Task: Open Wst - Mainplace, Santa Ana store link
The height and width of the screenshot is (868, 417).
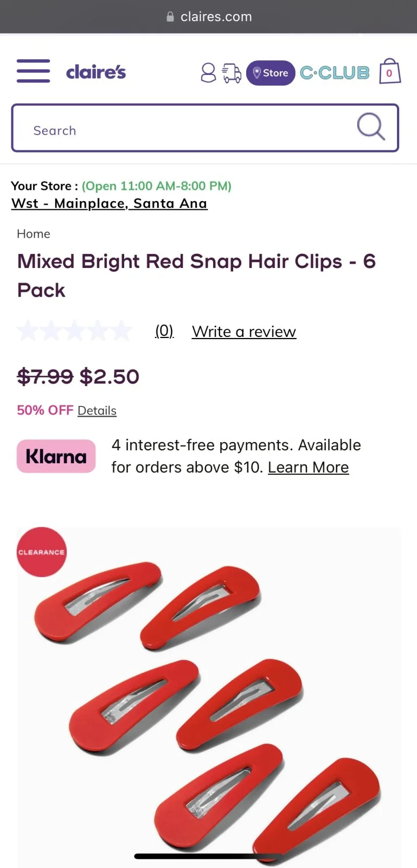Action: tap(109, 203)
